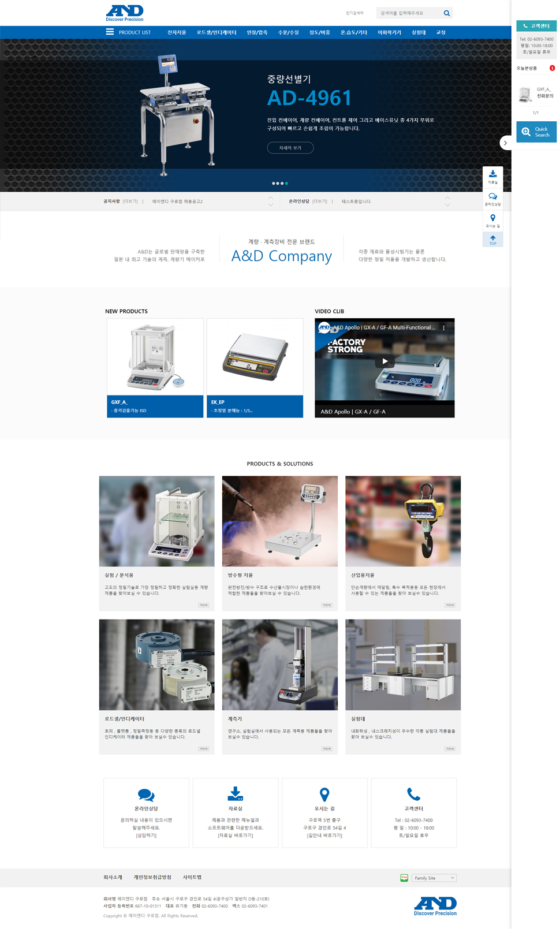This screenshot has width=560, height=929.
Task: Open the 전자저울 menu item
Action: tap(177, 32)
